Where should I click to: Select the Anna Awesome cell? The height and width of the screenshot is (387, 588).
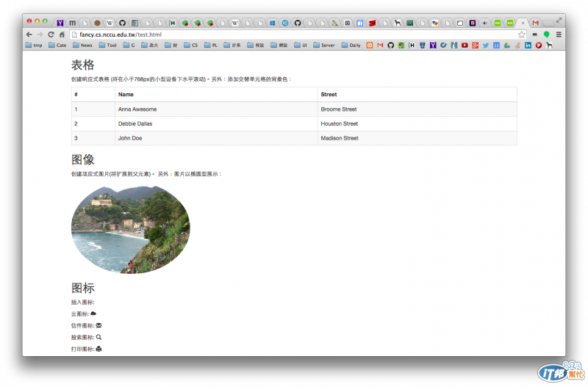(x=216, y=109)
